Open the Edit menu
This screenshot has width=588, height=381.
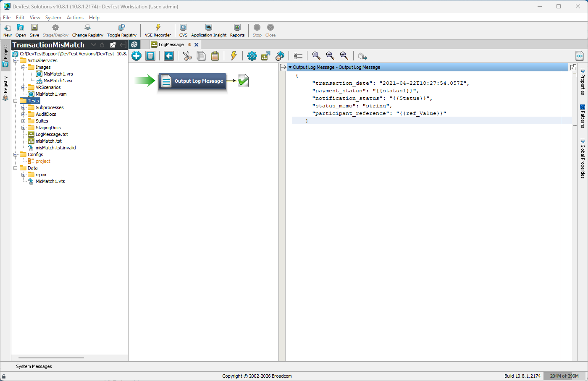[x=20, y=18]
